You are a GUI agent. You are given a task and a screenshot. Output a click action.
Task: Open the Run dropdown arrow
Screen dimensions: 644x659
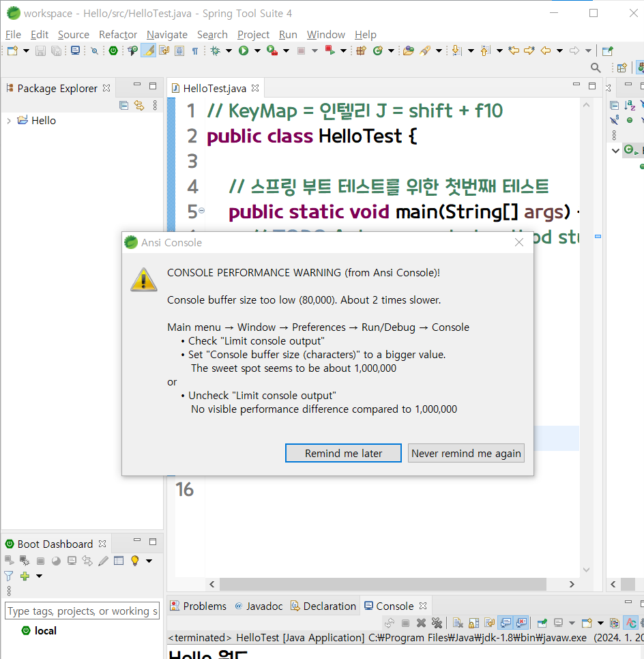point(257,51)
